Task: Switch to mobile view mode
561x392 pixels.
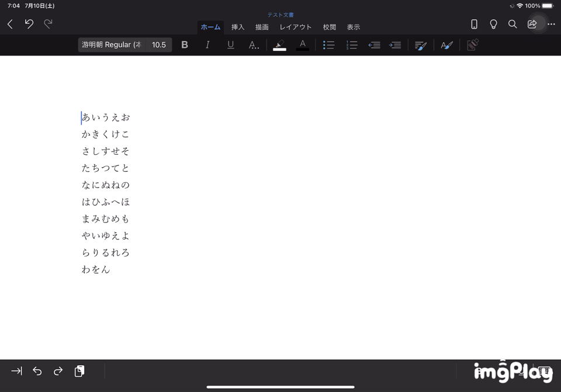Action: 474,24
